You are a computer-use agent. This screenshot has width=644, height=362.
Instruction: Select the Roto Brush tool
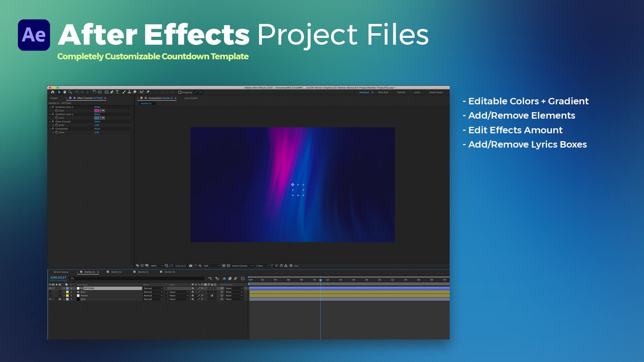(142, 92)
